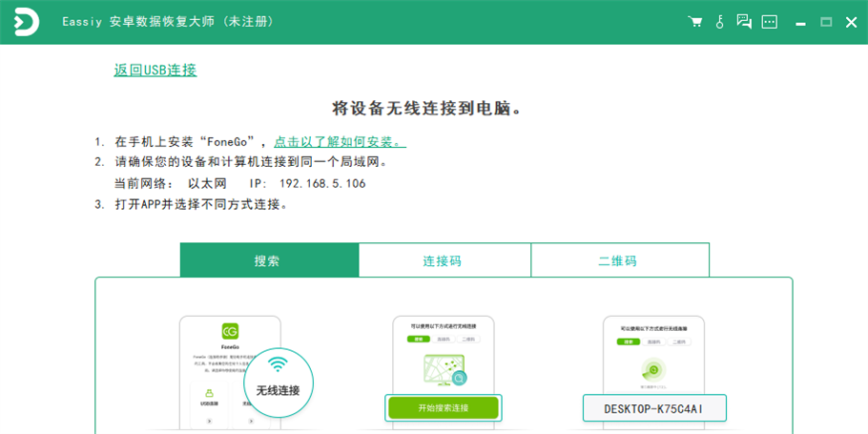868x434 pixels.
Task: Click the DESKTOP-K75C4AI device label
Action: pyautogui.click(x=653, y=408)
